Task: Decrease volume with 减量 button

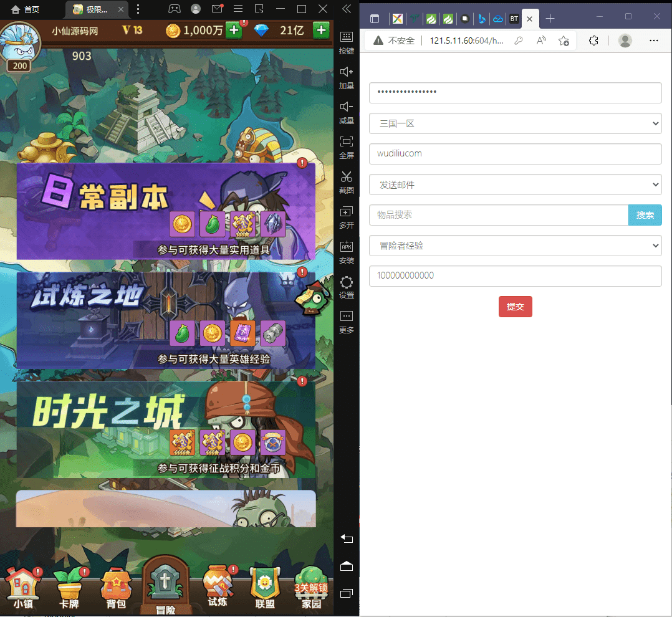Action: tap(347, 113)
